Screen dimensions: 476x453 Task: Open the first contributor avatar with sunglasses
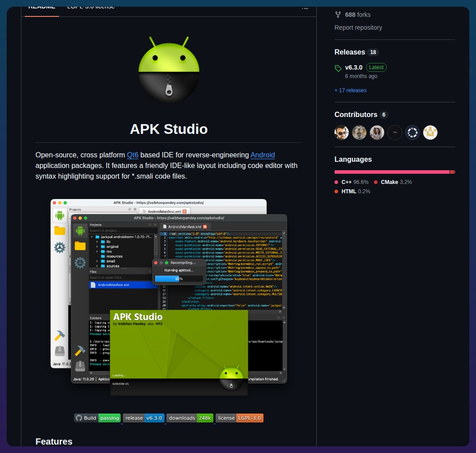342,133
